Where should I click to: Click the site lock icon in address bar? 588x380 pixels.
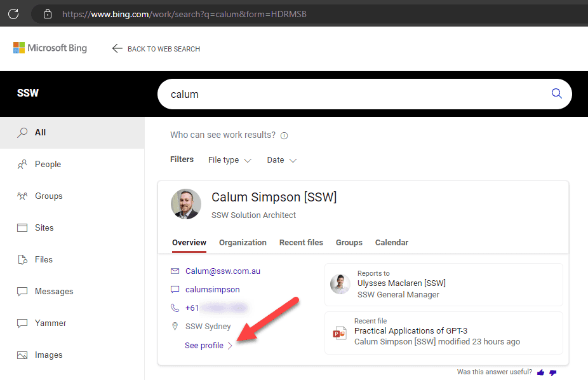click(x=47, y=13)
